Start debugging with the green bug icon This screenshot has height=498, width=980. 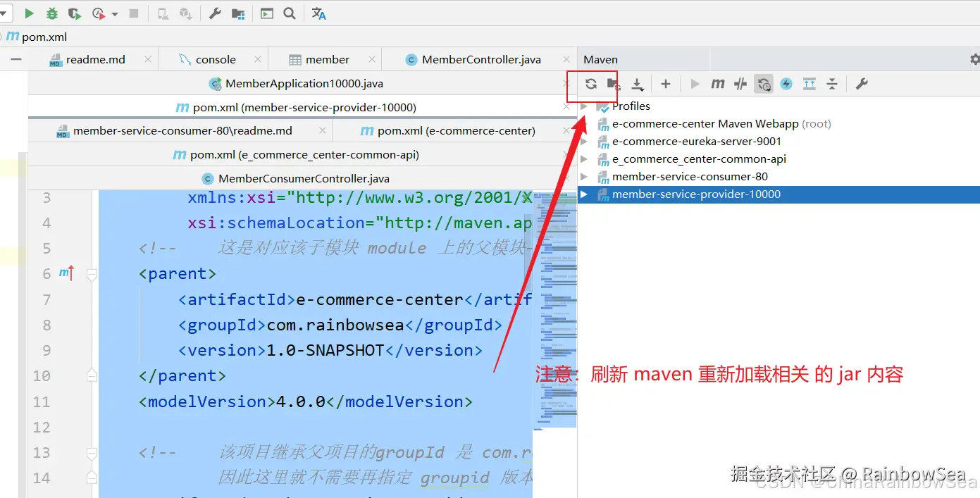tap(52, 13)
